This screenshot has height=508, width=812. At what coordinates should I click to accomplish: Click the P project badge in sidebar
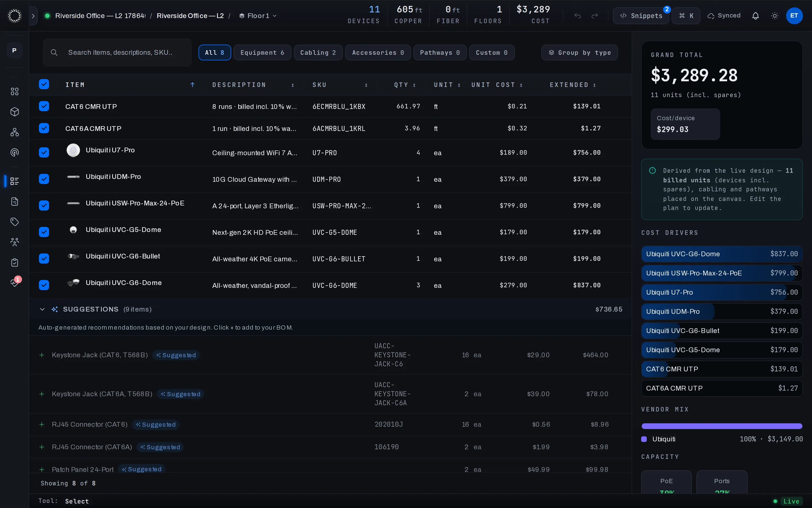[x=14, y=51]
